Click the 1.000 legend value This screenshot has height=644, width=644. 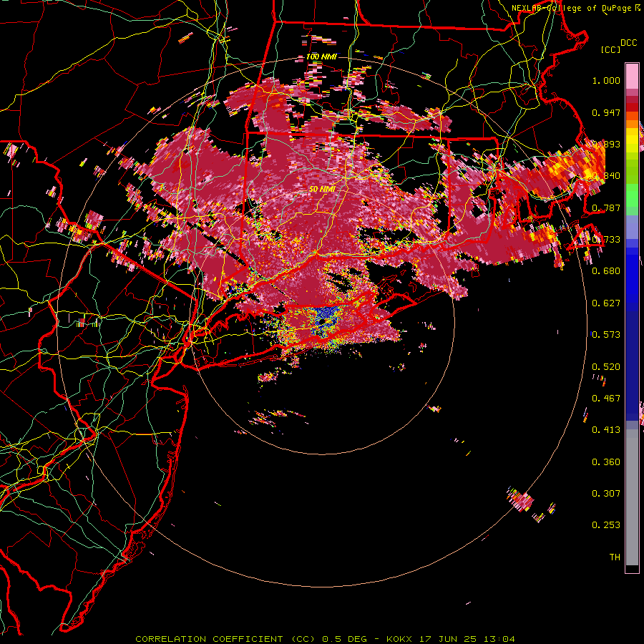[606, 80]
